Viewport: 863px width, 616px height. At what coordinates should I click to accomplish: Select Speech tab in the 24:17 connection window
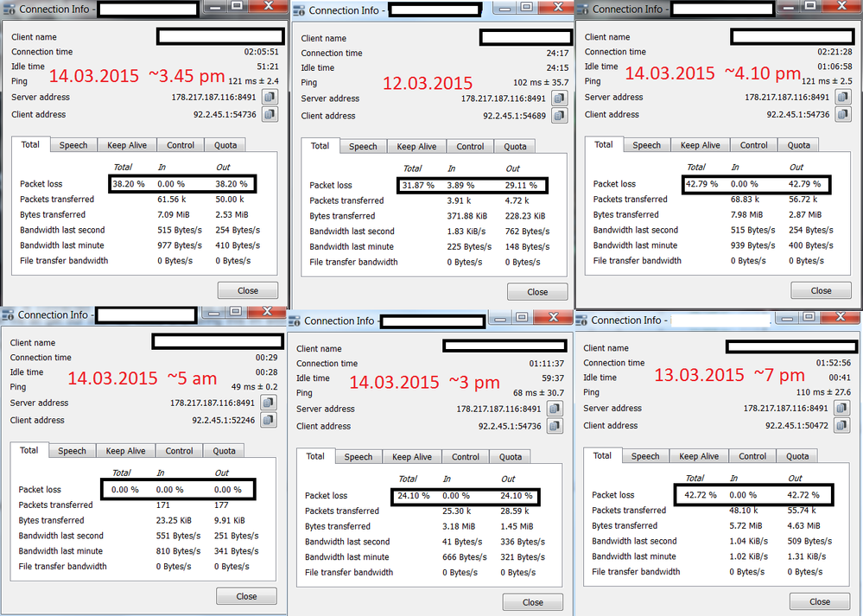tap(363, 146)
